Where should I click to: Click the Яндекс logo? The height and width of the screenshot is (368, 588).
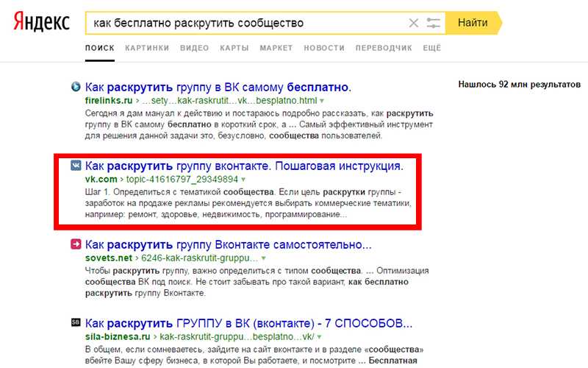point(42,22)
